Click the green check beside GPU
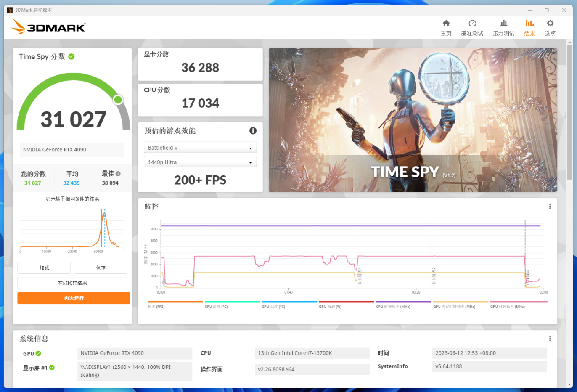The height and width of the screenshot is (392, 577). point(38,353)
